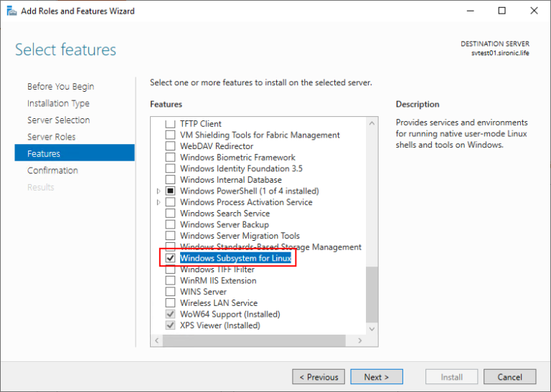551x392 pixels.
Task: Enable Wireless LAN Service checkbox
Action: tap(170, 303)
